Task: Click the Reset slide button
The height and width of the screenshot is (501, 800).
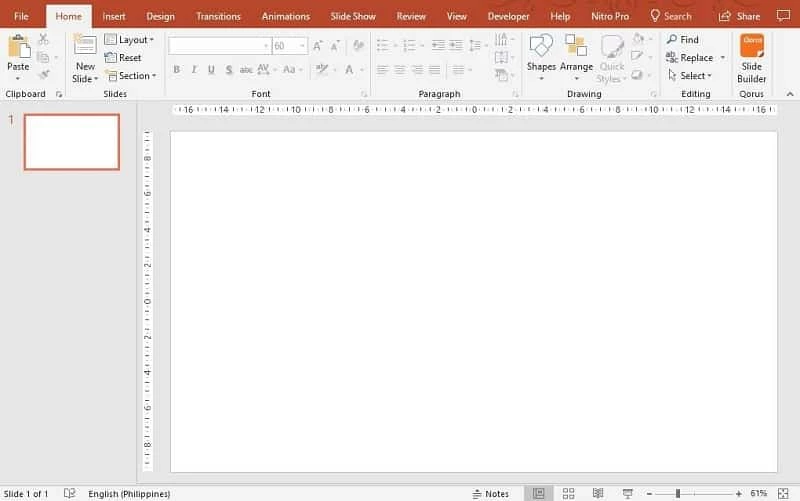Action: point(123,58)
